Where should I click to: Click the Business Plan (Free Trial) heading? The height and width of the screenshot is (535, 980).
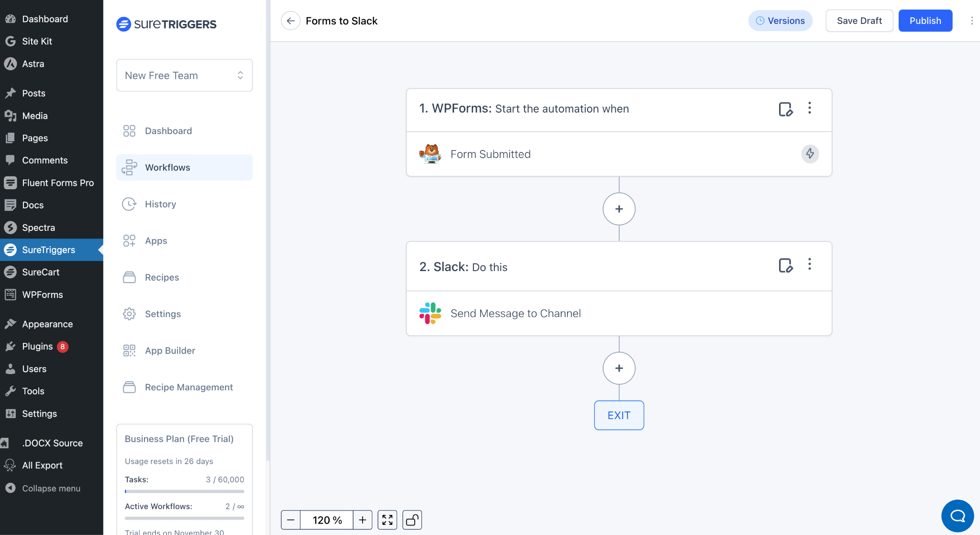pos(179,439)
